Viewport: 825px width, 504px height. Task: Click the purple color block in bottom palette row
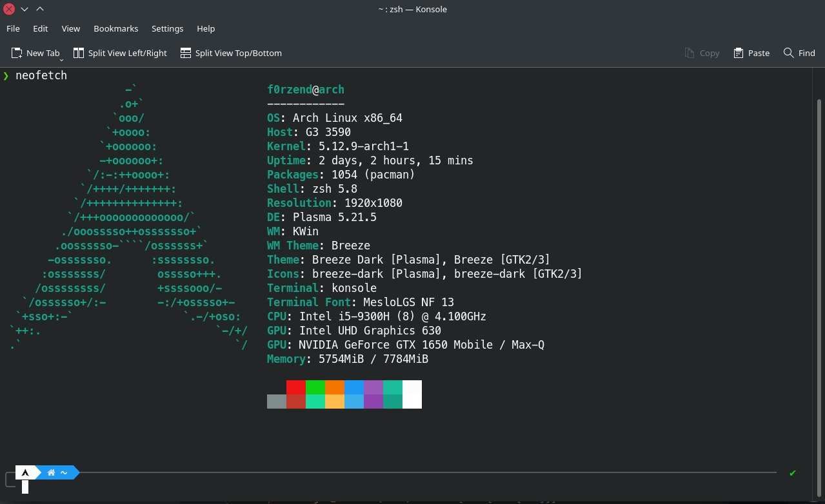point(373,402)
